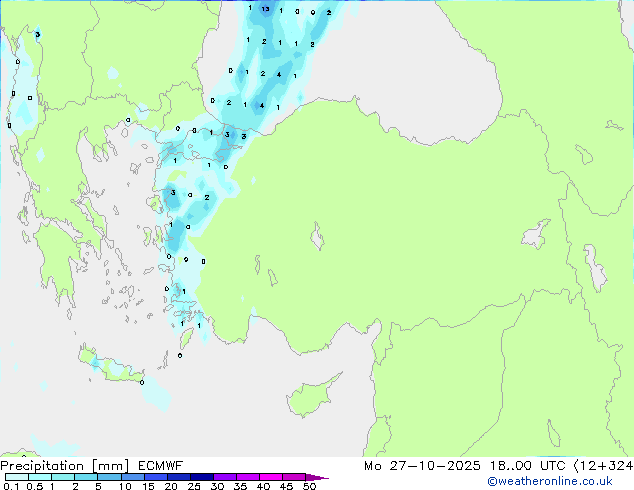Click the 15–20 mm legend color box
This screenshot has height=490, width=634.
156,477
